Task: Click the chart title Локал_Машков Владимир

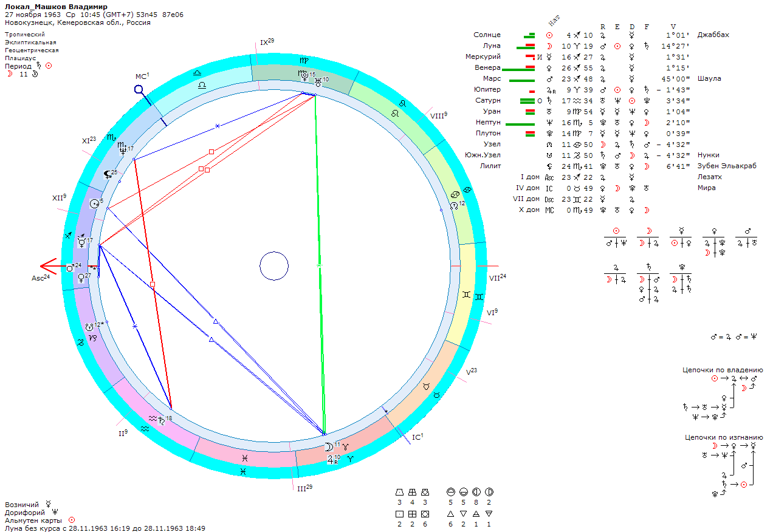Action: coord(56,6)
